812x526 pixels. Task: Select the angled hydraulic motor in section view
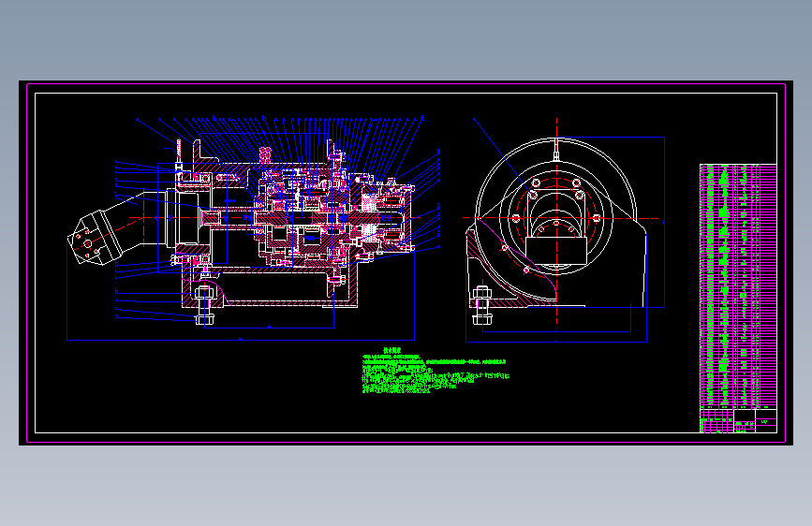point(118,226)
